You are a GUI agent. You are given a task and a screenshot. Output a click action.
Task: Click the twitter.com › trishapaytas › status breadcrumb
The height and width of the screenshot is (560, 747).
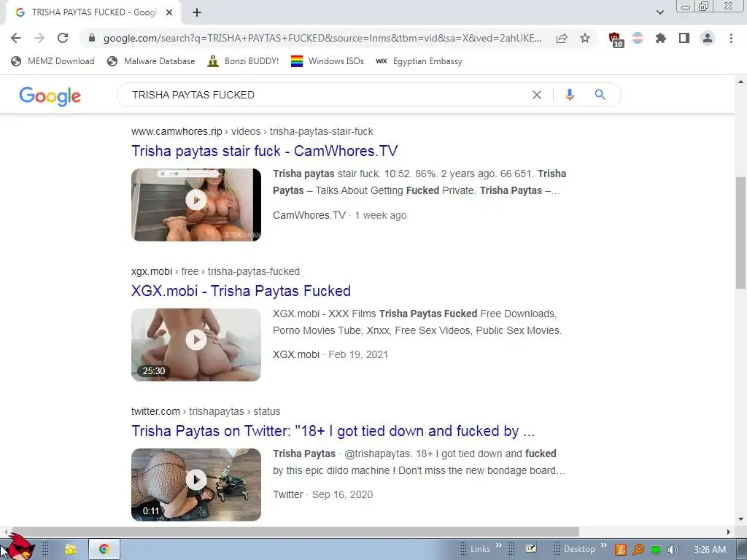(x=206, y=411)
